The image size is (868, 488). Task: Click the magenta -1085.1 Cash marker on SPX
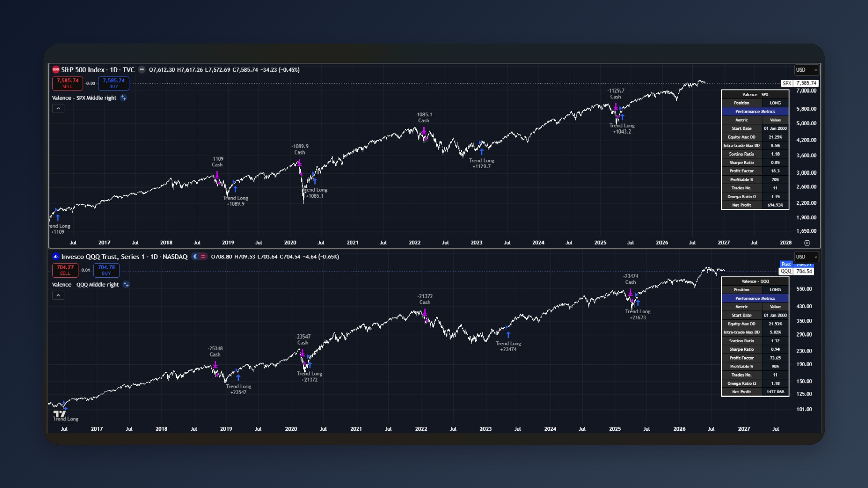424,131
